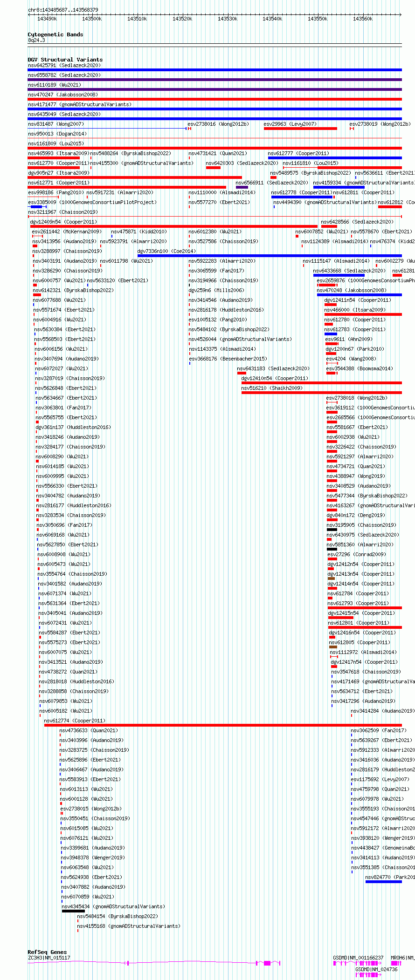Viewport: 415px width, 980px height.
Task: Open the GSDMD|NM_001166237 gene label
Action: (358, 958)
